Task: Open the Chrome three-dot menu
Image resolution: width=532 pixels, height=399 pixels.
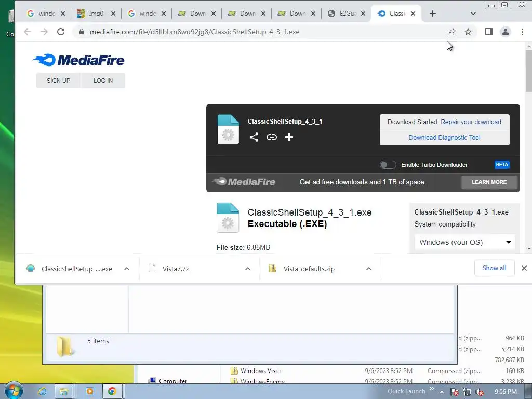Action: [x=522, y=32]
